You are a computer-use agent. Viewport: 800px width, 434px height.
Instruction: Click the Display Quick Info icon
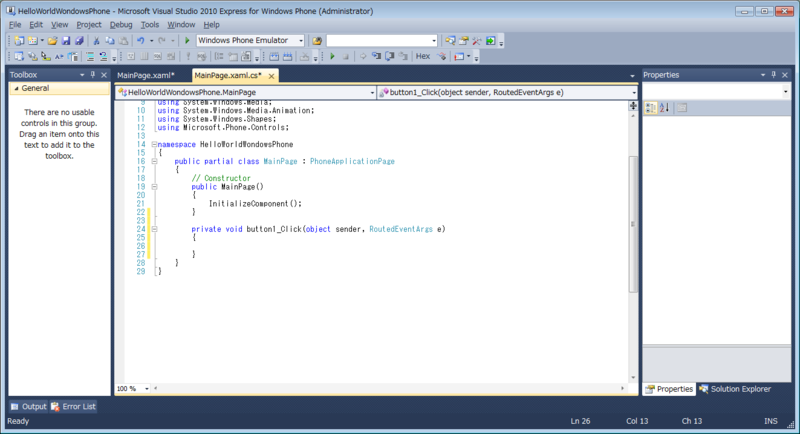coord(46,57)
